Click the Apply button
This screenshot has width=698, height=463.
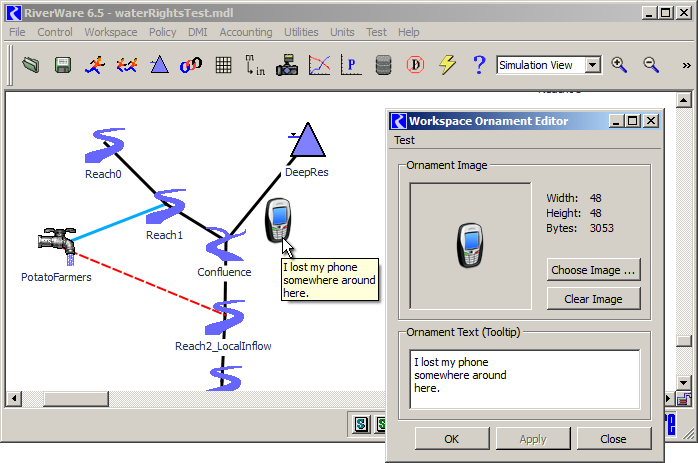tap(533, 439)
